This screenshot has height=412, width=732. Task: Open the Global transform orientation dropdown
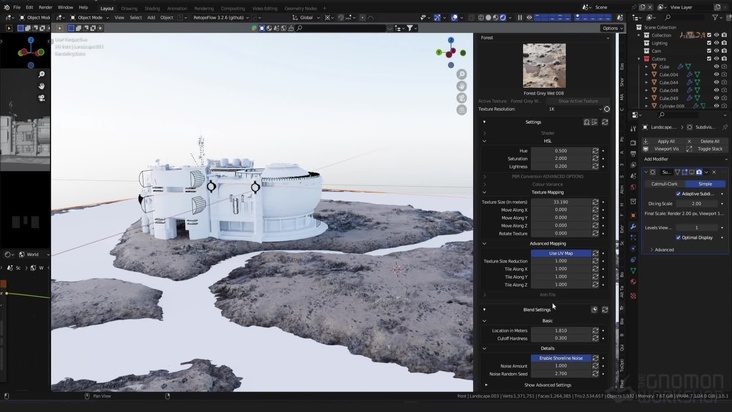pyautogui.click(x=306, y=18)
